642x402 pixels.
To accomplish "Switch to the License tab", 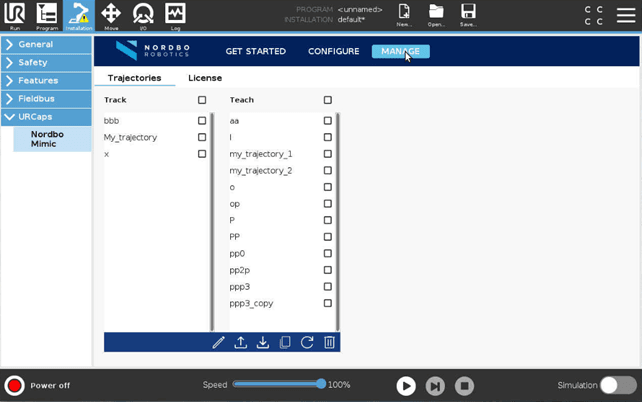I will tap(205, 78).
